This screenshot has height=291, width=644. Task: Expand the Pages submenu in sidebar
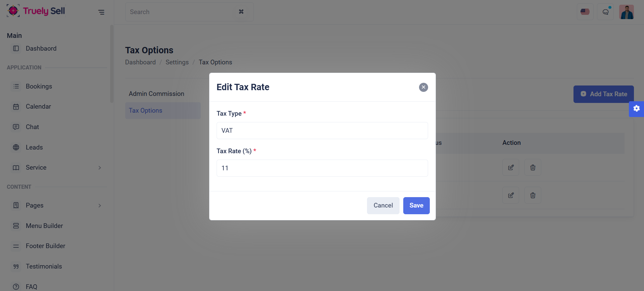(x=100, y=206)
